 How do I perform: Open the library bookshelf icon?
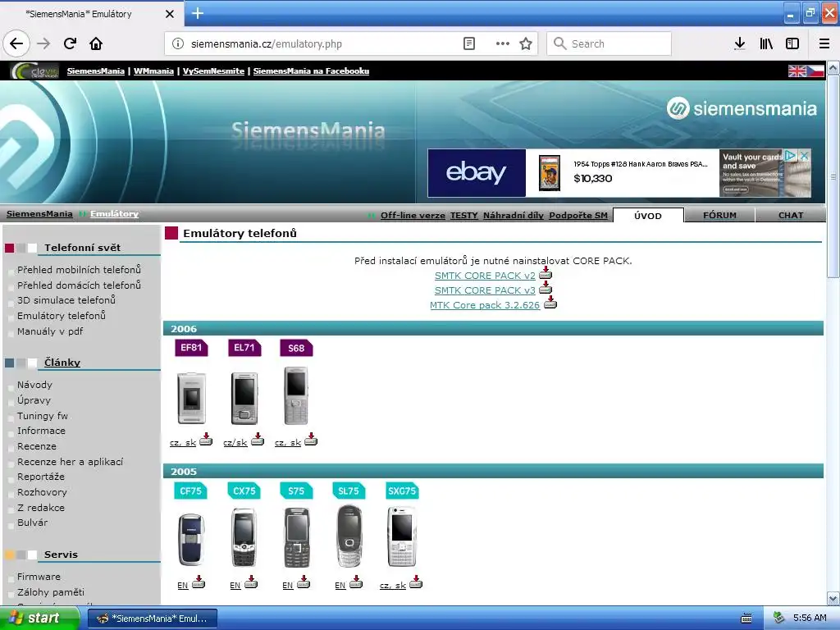pyautogui.click(x=766, y=44)
